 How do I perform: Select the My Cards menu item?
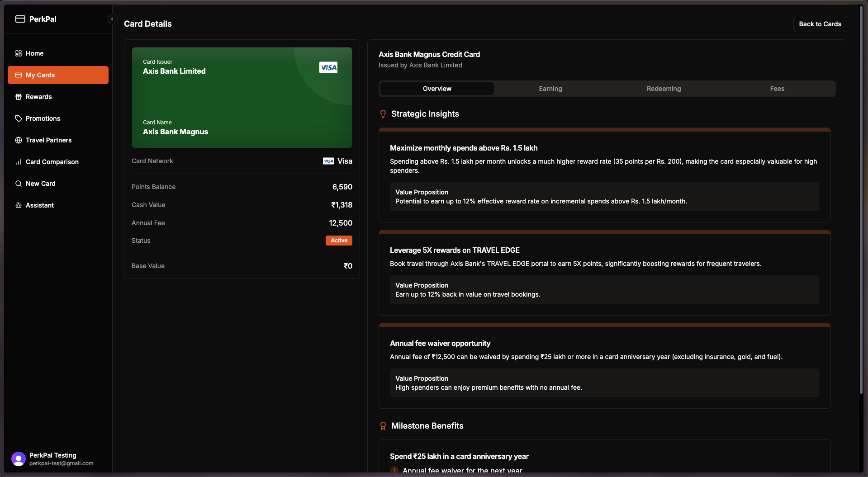coord(58,75)
